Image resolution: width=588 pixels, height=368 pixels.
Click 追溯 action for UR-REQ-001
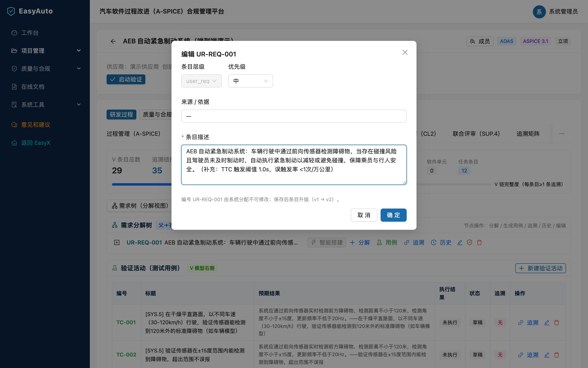(x=414, y=242)
